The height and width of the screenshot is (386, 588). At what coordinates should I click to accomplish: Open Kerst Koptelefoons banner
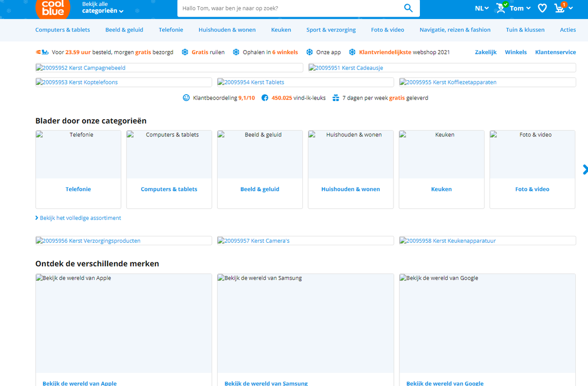point(123,82)
